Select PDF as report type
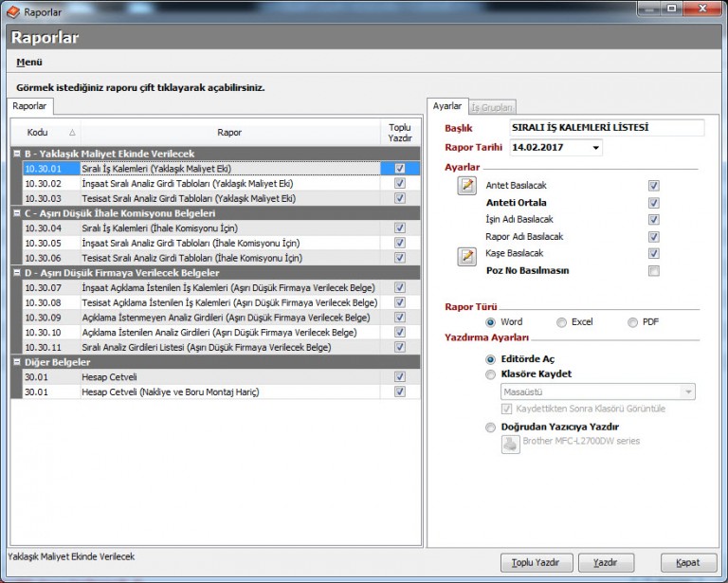Screen dimensions: 728x583 click(x=633, y=322)
